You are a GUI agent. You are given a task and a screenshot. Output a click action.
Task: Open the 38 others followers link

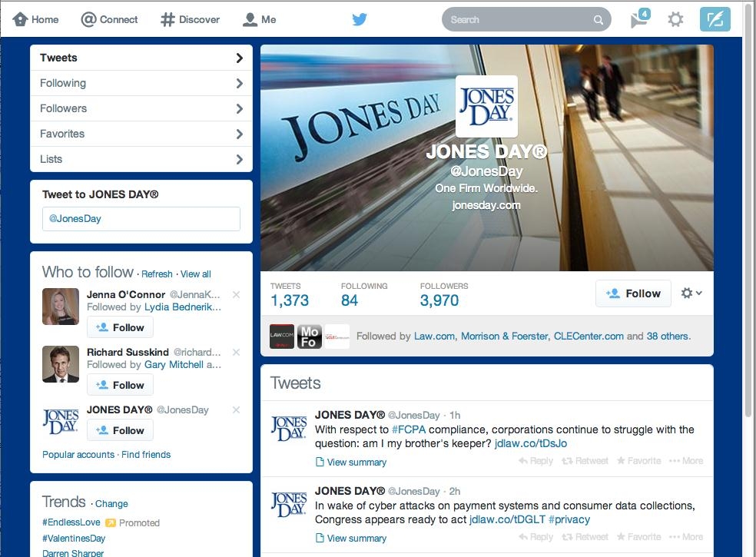[x=668, y=337]
